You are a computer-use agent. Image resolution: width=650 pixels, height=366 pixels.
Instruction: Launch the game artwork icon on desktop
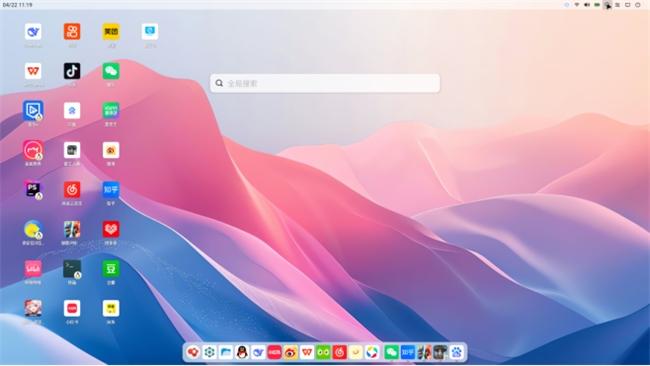(x=72, y=229)
